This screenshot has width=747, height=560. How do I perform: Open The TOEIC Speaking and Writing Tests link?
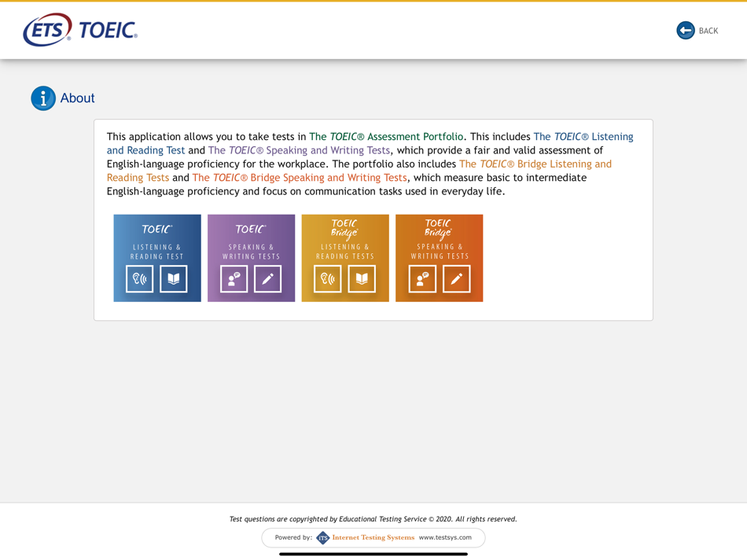point(299,150)
